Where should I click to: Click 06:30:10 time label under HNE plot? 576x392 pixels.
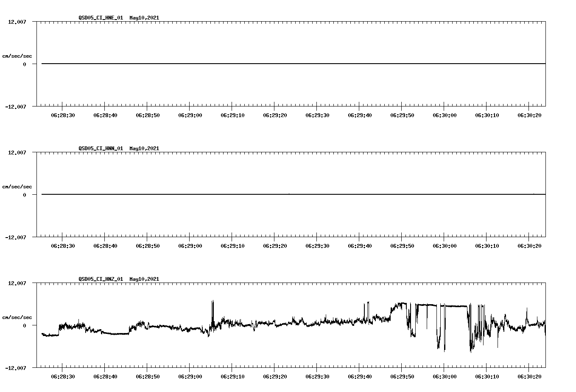pos(487,115)
